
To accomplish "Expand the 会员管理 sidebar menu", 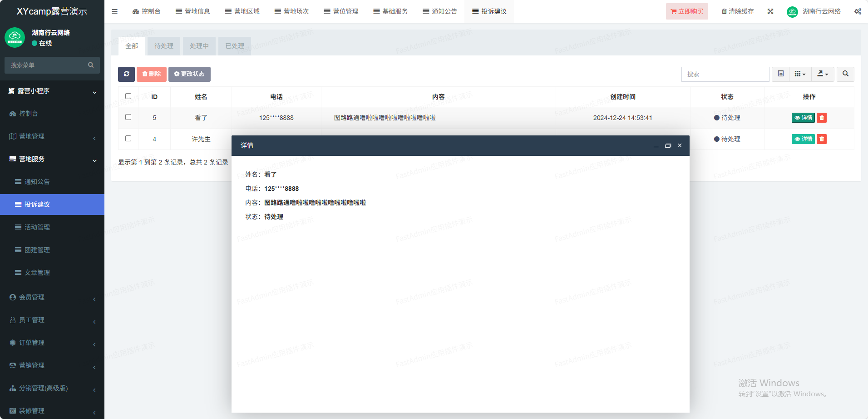I will [x=52, y=297].
